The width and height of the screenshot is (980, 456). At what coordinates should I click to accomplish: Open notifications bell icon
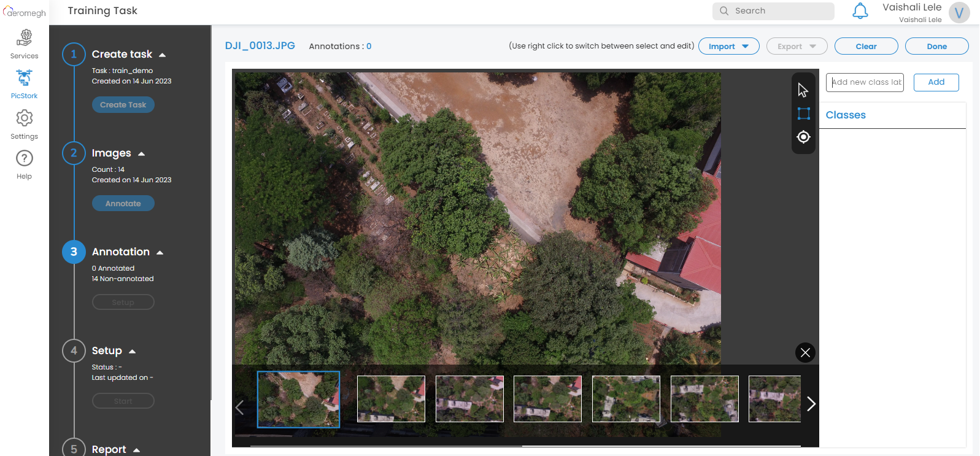860,11
